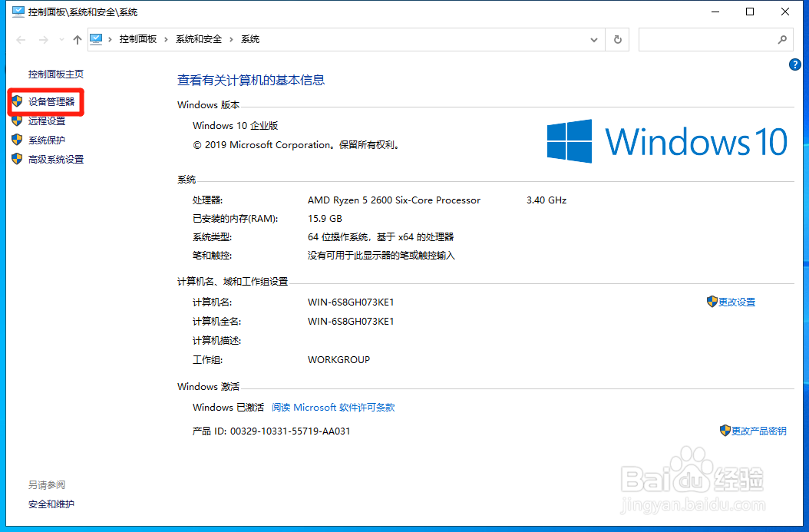
Task: Click the shield icon beside 远程设置
Action: pyautogui.click(x=17, y=121)
